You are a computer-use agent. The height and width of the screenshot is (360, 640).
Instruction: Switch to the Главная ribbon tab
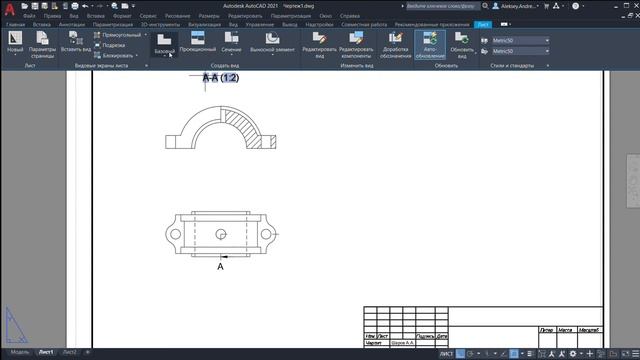16,24
